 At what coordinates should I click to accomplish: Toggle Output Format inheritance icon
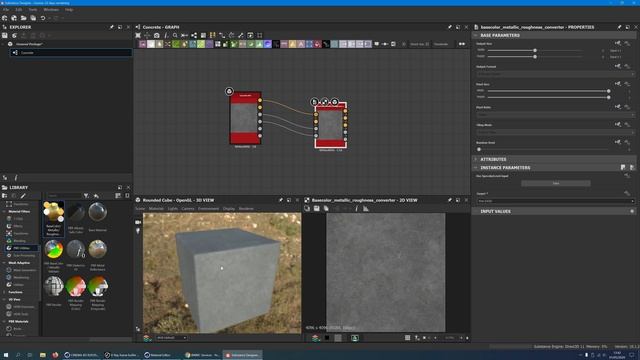(x=618, y=66)
